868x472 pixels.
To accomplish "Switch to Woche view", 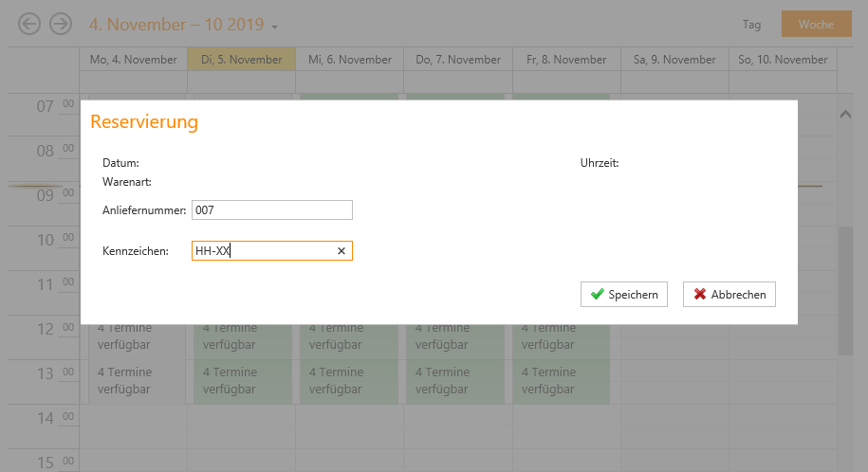I will (x=817, y=25).
